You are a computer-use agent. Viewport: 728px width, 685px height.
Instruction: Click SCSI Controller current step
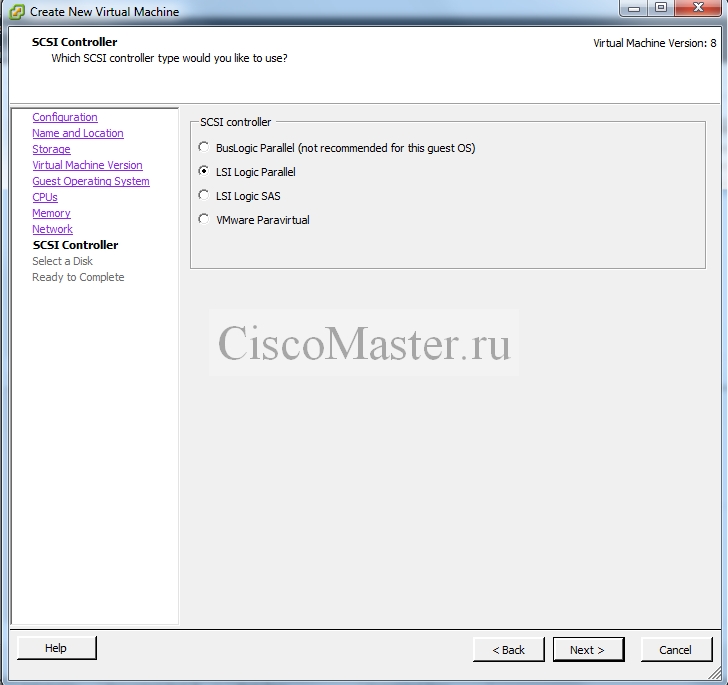[75, 245]
